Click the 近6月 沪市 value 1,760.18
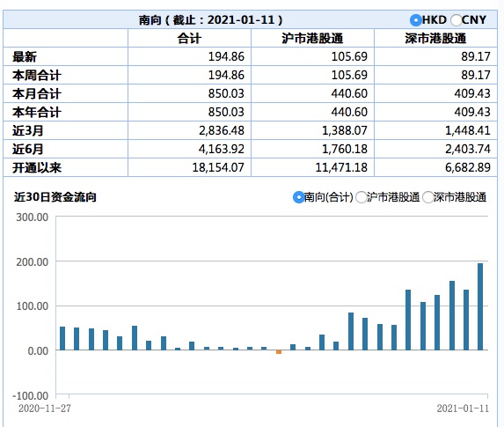The height and width of the screenshot is (427, 504). (x=345, y=149)
